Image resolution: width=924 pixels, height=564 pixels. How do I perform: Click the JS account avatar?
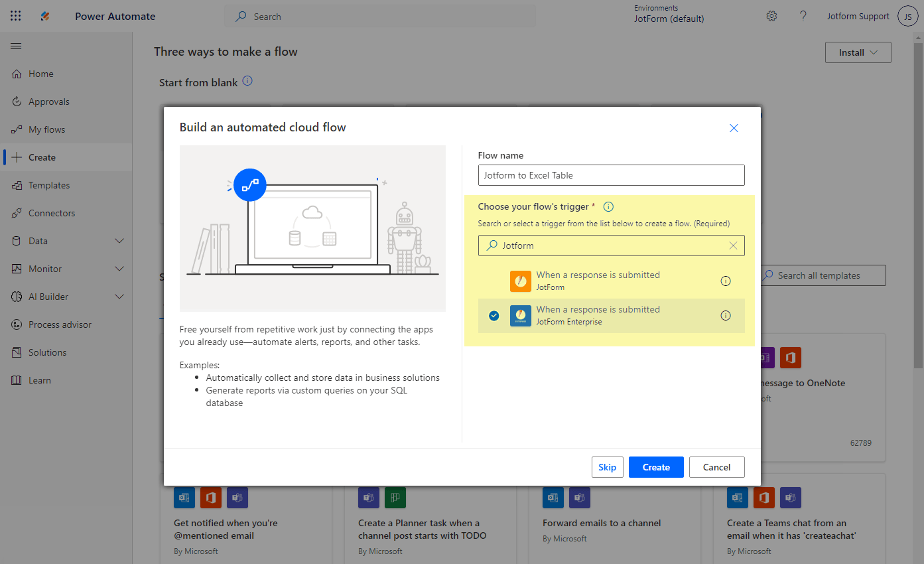tap(907, 17)
